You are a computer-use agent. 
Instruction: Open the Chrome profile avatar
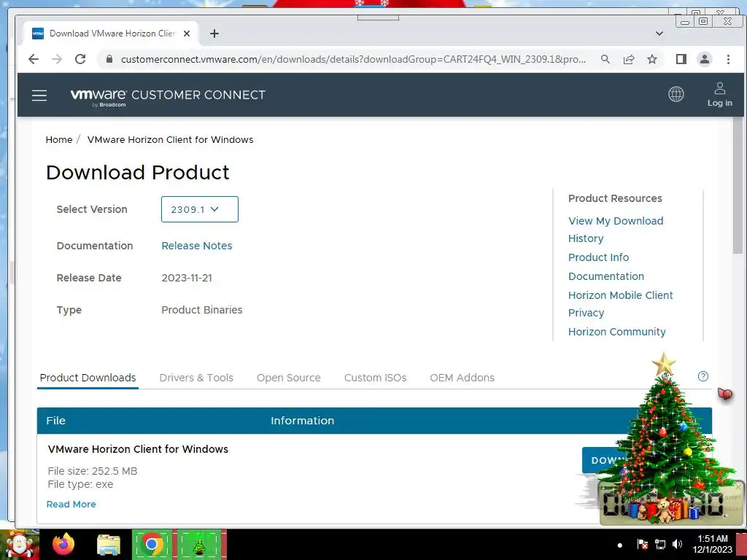[705, 59]
